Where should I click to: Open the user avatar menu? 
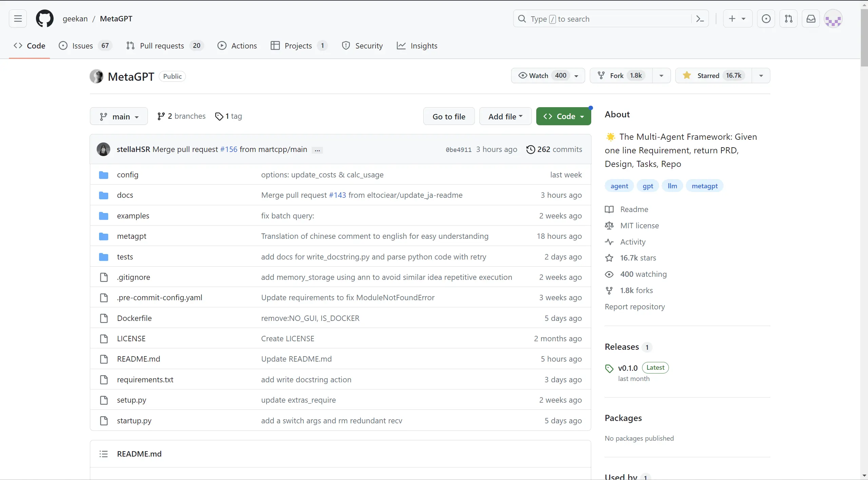pyautogui.click(x=833, y=19)
